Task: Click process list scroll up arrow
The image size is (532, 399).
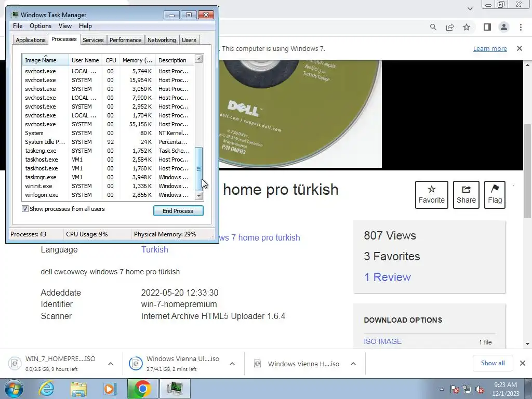Action: pyautogui.click(x=199, y=59)
